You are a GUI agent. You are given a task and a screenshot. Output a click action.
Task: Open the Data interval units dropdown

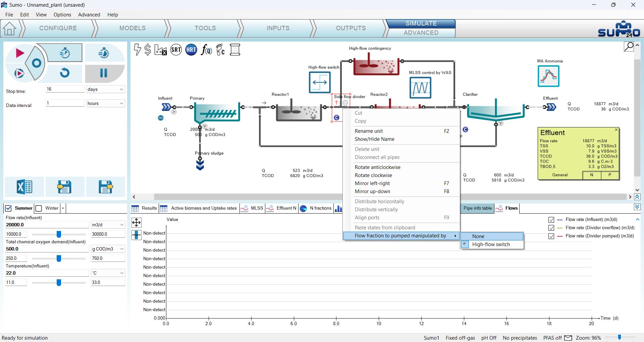[105, 103]
